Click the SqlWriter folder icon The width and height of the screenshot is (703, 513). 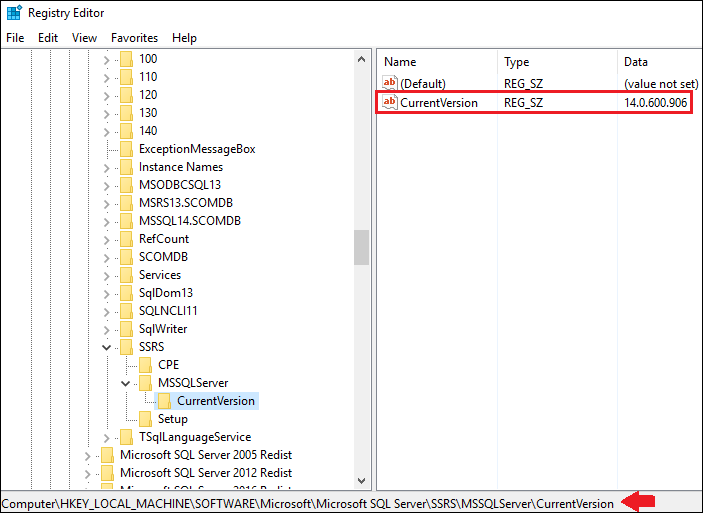click(126, 329)
